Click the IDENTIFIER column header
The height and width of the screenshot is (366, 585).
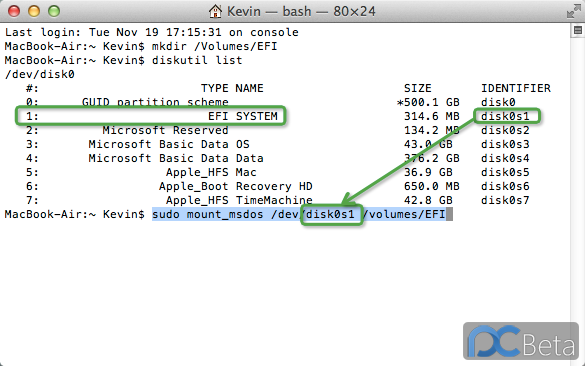516,88
